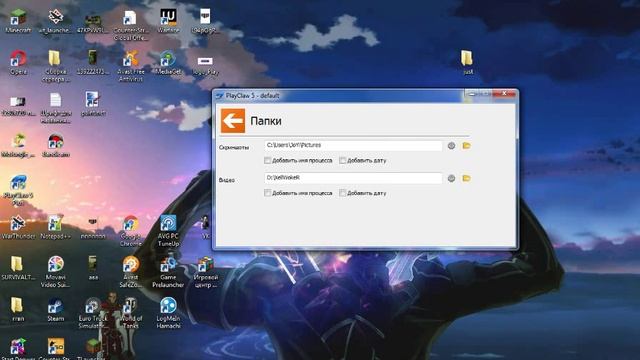Browse for the Видео folder with yellow folder icon
Image resolution: width=640 pixels, height=360 pixels.
(466, 178)
